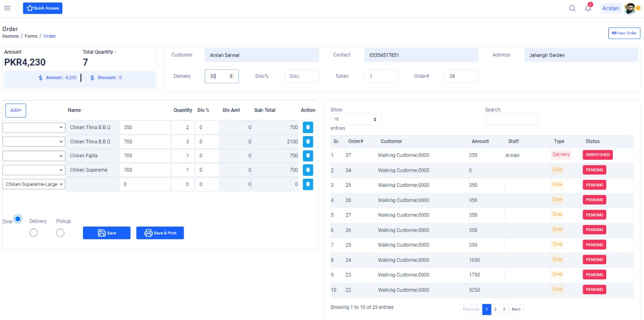Select the Dine radio option
Viewport: 644px width, 320px height.
18,219
